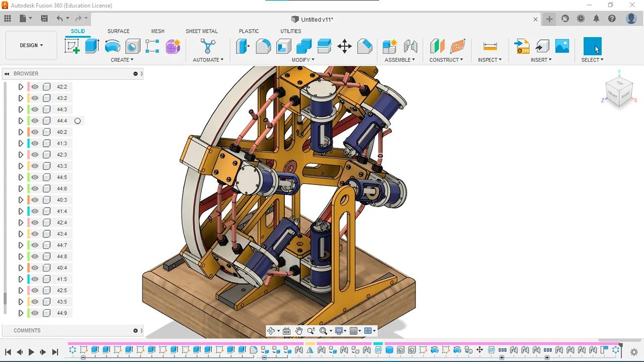Activate the Move/Copy tool
644x362 pixels.
[x=345, y=47]
